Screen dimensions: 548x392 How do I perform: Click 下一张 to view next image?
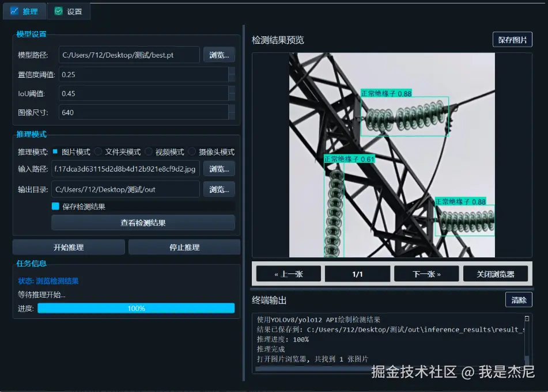click(x=426, y=273)
